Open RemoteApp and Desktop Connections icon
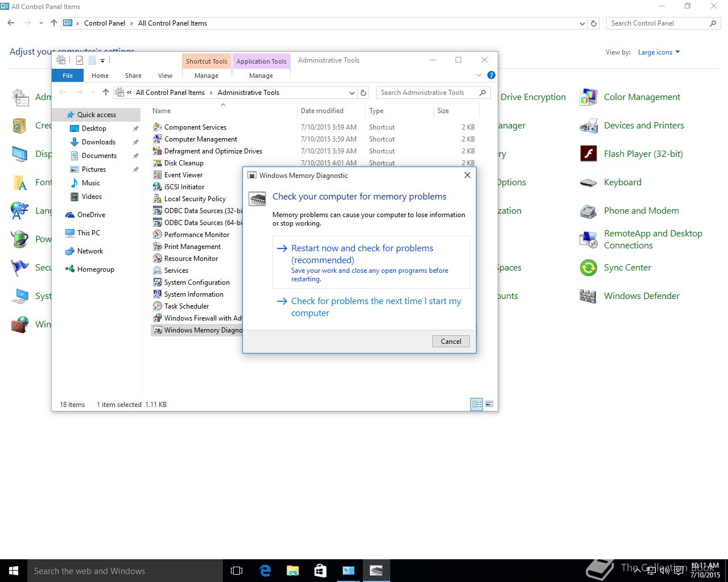This screenshot has width=728, height=582. [588, 239]
